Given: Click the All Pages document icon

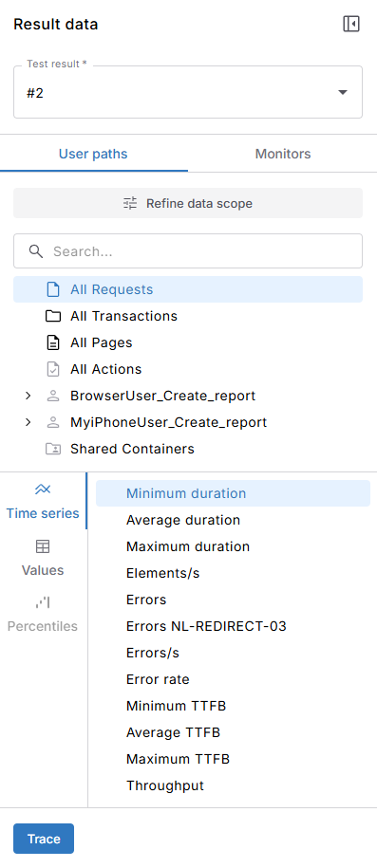Looking at the screenshot, I should tap(52, 342).
